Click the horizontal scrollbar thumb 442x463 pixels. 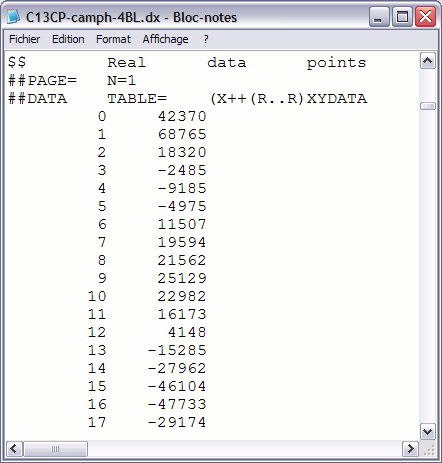tap(56, 448)
